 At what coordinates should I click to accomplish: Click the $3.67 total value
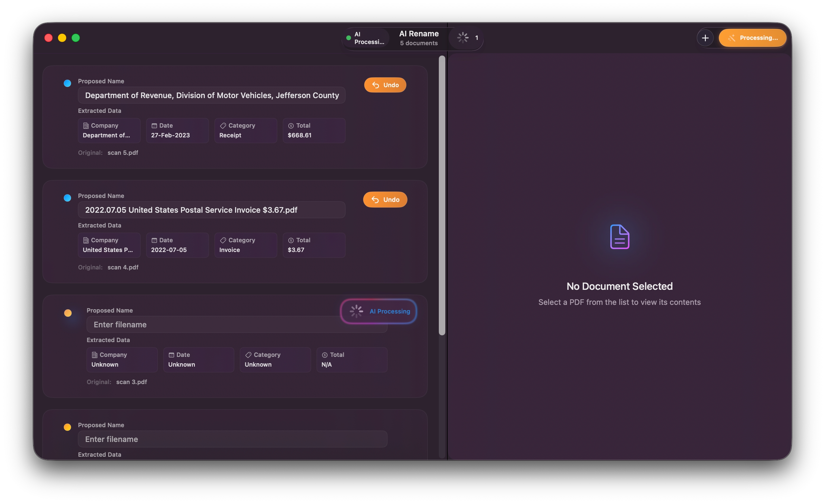coord(296,250)
